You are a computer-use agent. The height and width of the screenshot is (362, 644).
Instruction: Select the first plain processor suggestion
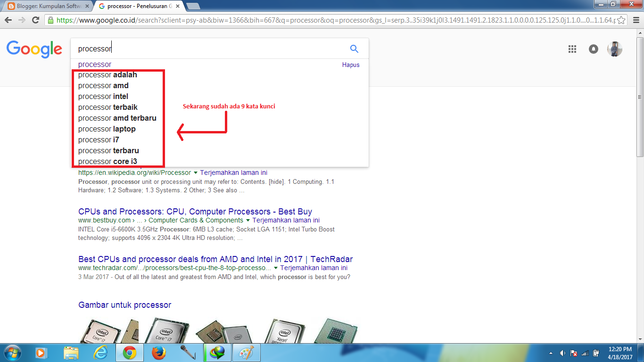point(95,64)
